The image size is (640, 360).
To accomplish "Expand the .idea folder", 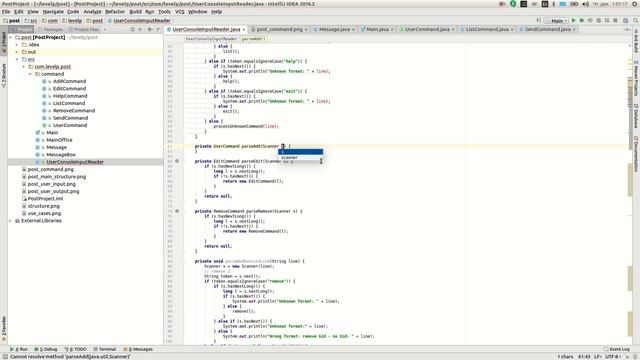I will point(17,44).
